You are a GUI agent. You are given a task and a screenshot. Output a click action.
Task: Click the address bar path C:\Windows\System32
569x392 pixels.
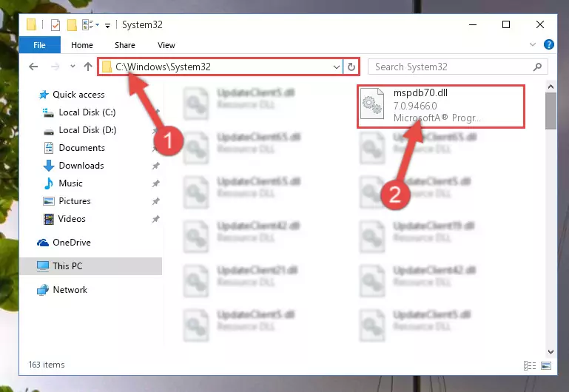point(163,67)
